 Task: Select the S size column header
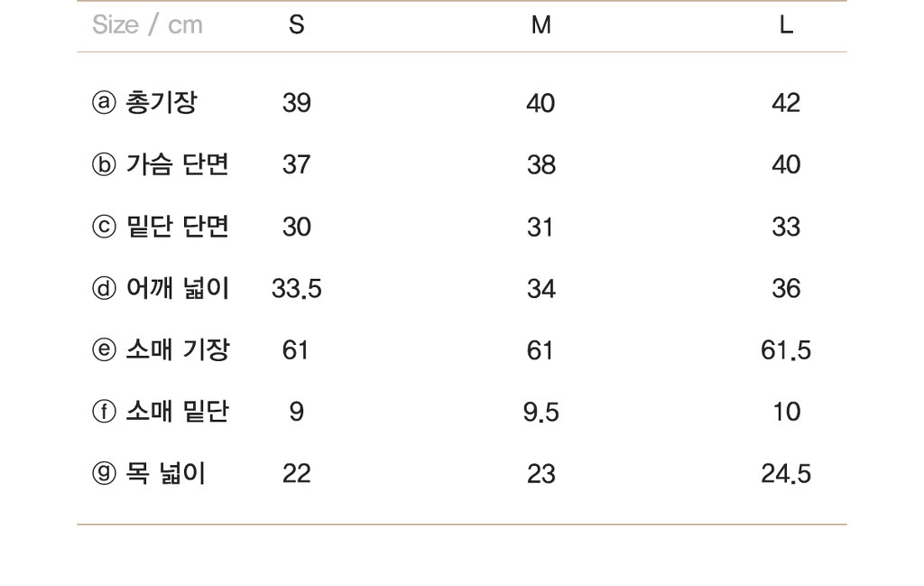click(296, 25)
